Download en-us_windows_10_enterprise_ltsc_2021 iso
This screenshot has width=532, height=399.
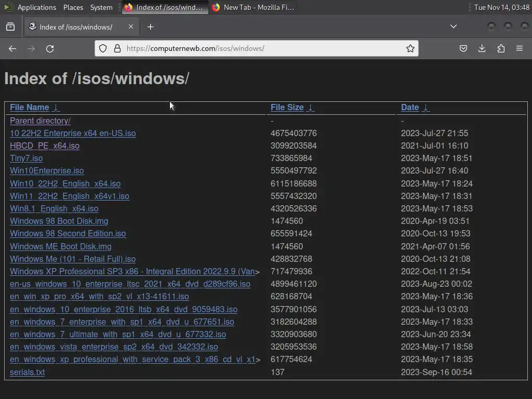tap(130, 284)
